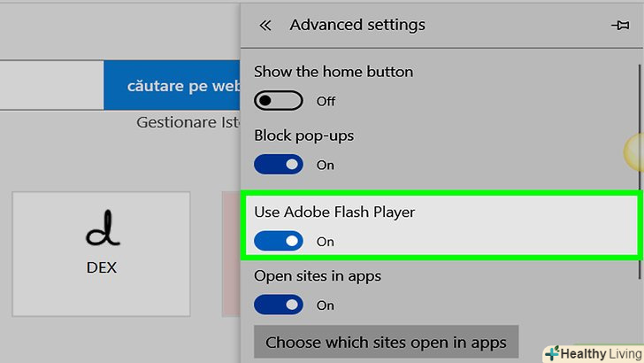
Task: Disable the Use Adobe Flash Player switch
Action: 278,241
